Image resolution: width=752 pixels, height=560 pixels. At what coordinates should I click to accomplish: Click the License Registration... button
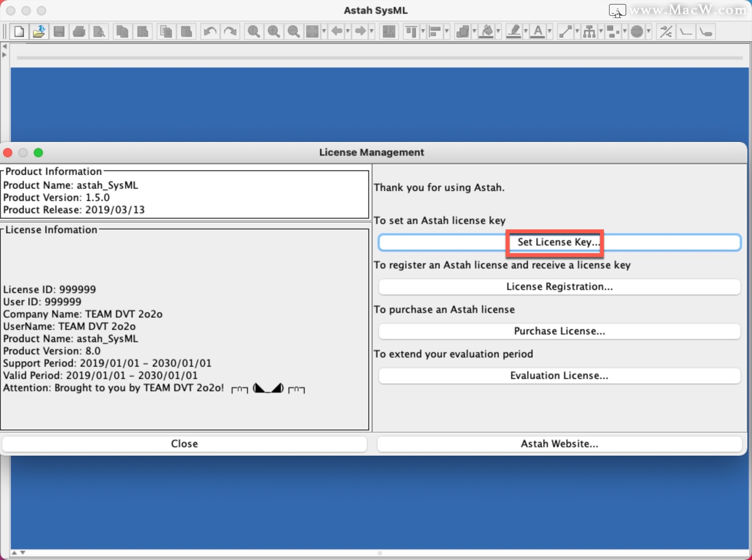click(559, 287)
